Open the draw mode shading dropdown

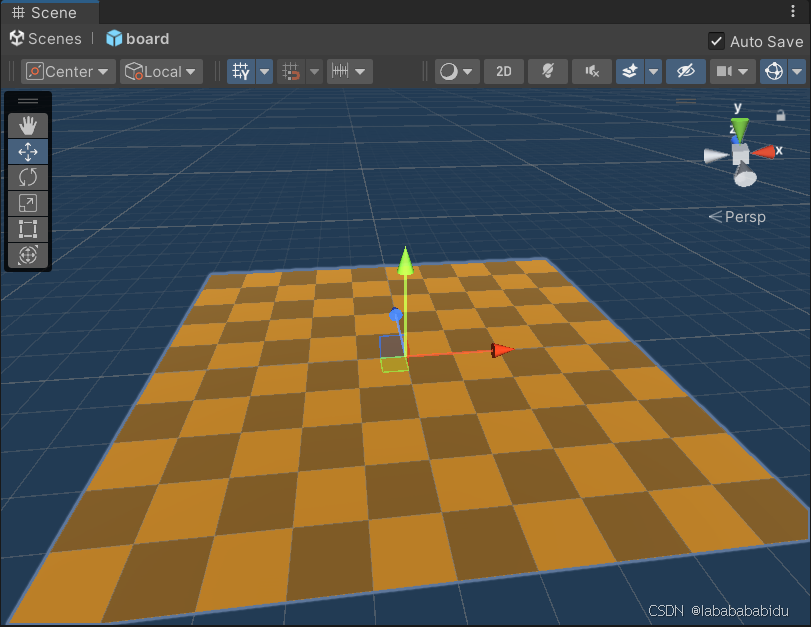tap(457, 71)
